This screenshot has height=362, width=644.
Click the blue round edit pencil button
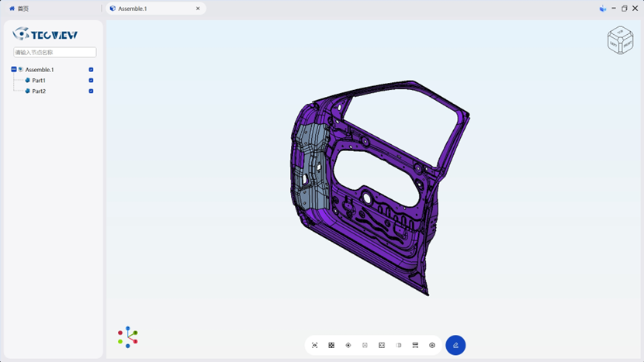[455, 345]
